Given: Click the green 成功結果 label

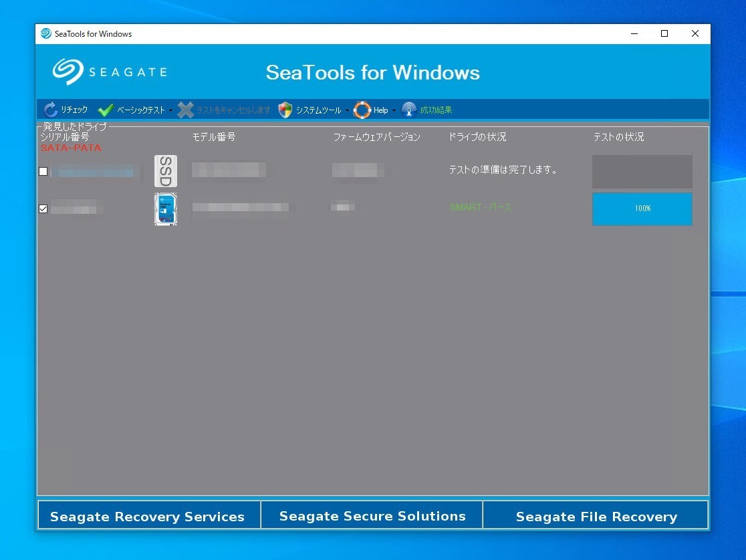Looking at the screenshot, I should 436,110.
